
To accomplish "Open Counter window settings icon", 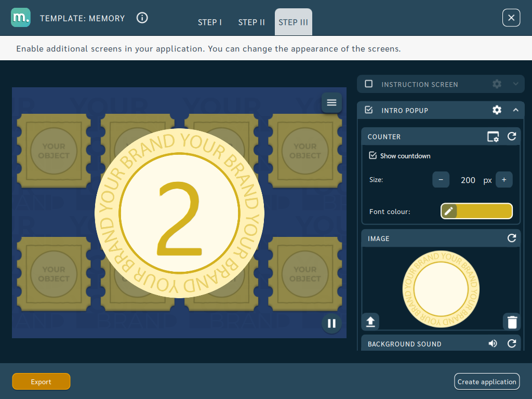I will tap(493, 137).
